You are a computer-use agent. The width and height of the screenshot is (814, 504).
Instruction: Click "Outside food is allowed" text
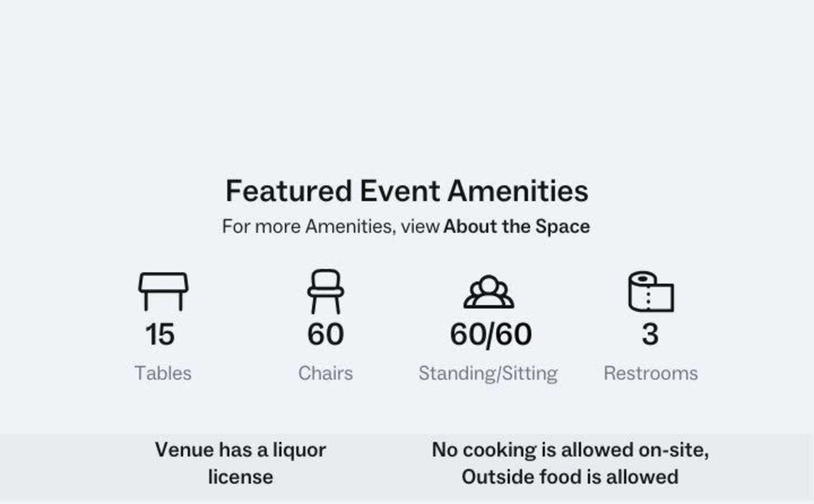(x=570, y=477)
